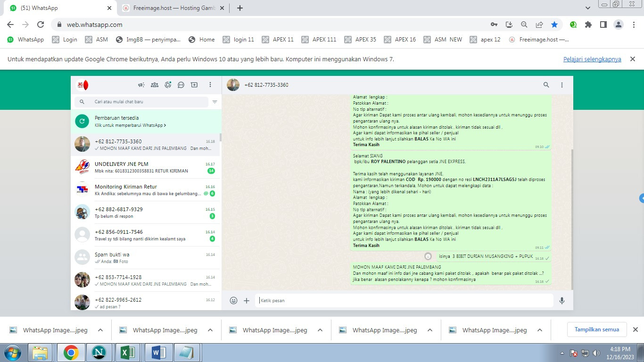This screenshot has height=362, width=644.
Task: Click the refresh icon beside Pembaruan tersedia
Action: tap(82, 122)
